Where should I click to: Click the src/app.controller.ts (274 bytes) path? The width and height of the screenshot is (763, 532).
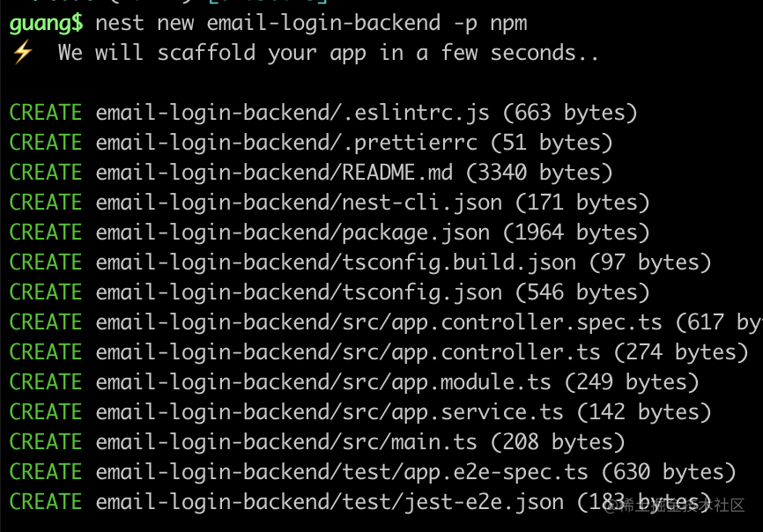(x=348, y=352)
